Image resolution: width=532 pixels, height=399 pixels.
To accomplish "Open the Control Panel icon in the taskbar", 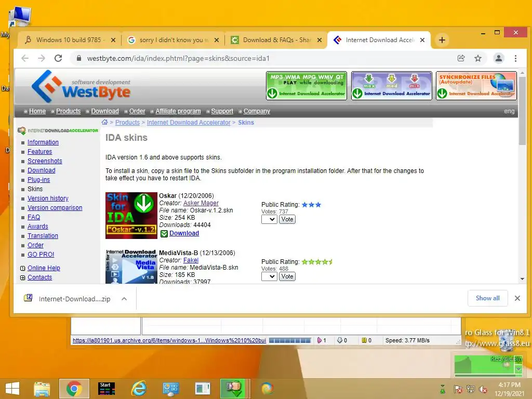I will (170, 389).
